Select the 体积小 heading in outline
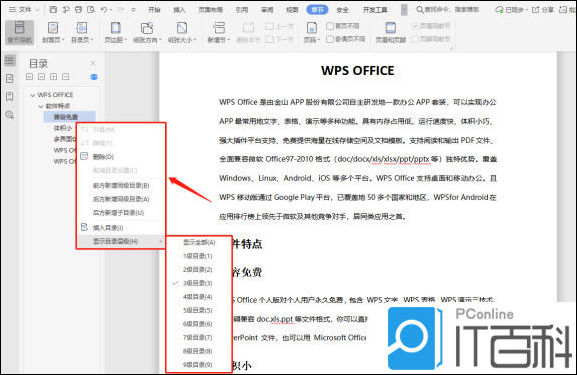This screenshot has height=375, width=577. coord(63,128)
